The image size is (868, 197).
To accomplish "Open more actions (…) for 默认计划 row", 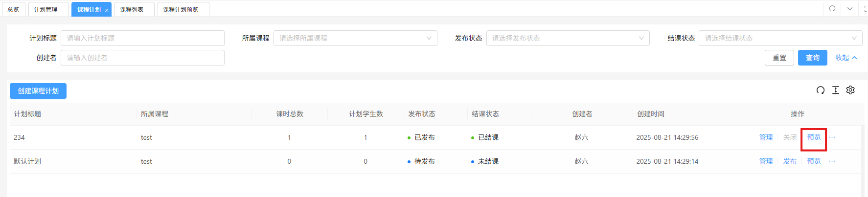I will pyautogui.click(x=832, y=161).
